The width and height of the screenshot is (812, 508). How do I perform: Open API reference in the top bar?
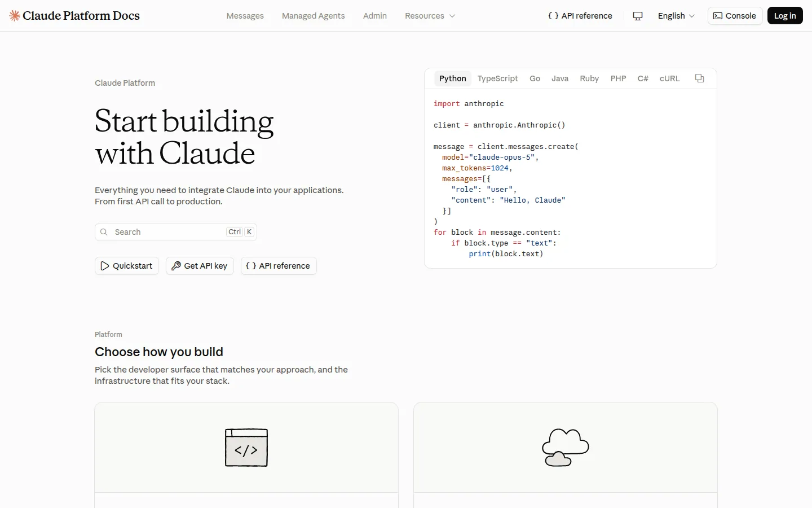click(580, 16)
